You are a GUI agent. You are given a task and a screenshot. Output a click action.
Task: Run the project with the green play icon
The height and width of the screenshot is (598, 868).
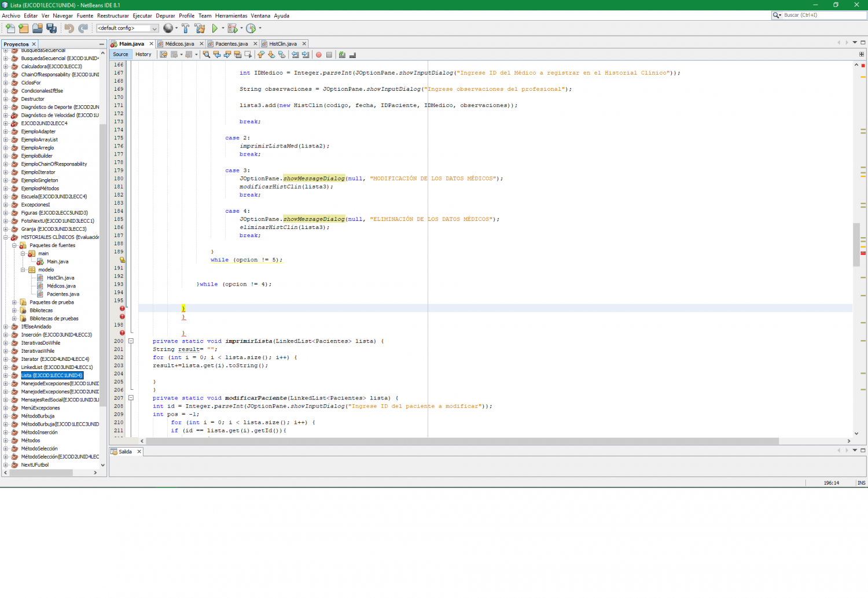click(x=215, y=28)
